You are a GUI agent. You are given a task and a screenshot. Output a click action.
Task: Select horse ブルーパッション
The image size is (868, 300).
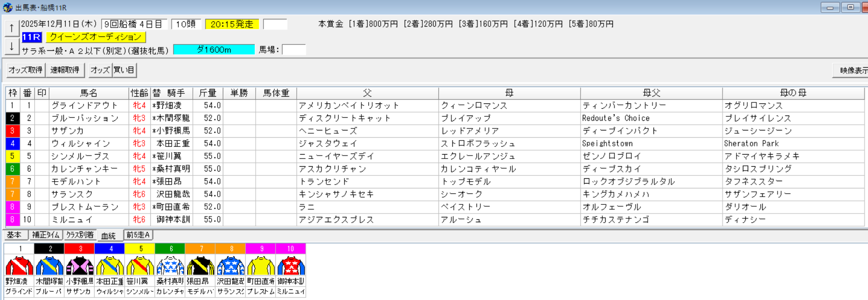(85, 118)
